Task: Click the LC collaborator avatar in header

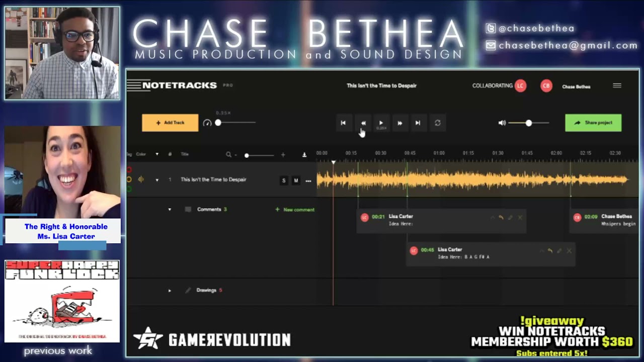Action: (520, 86)
